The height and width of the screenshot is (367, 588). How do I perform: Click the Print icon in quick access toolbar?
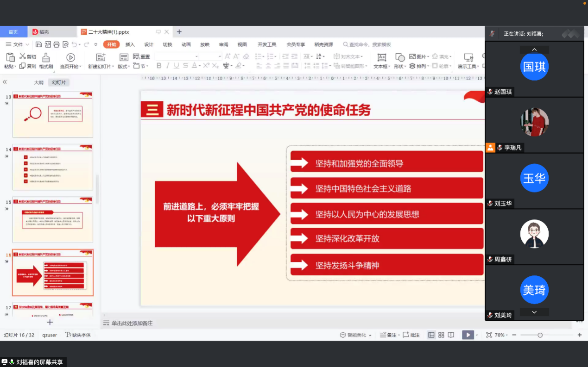[x=57, y=44]
